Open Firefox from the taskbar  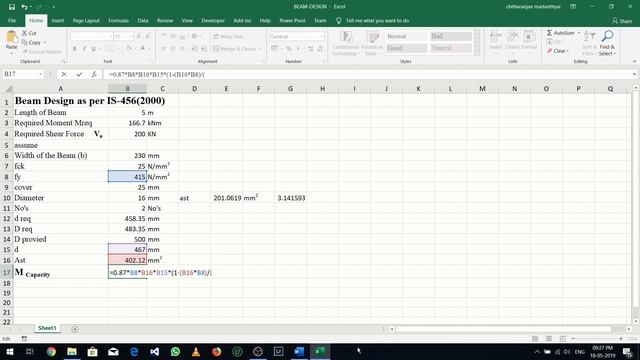[217, 351]
